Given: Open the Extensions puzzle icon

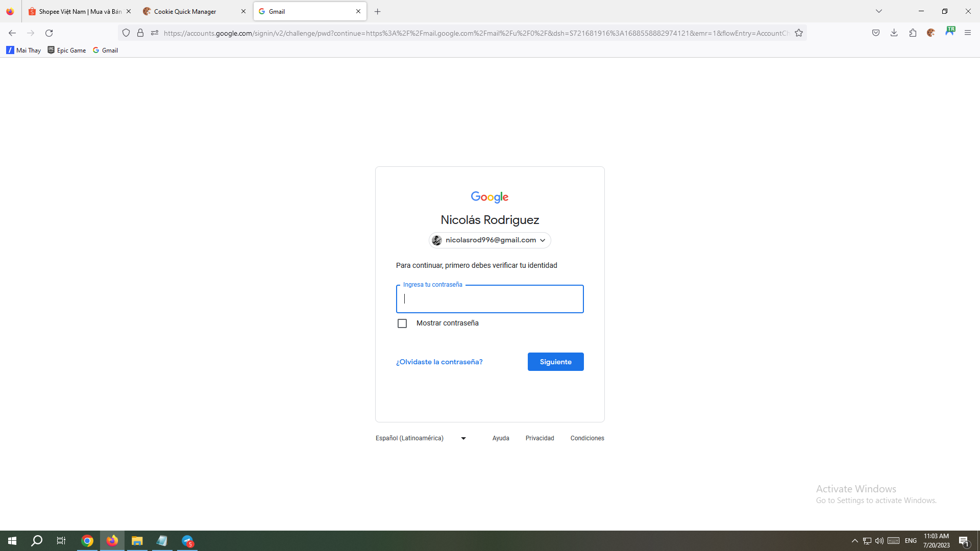Looking at the screenshot, I should tap(913, 33).
